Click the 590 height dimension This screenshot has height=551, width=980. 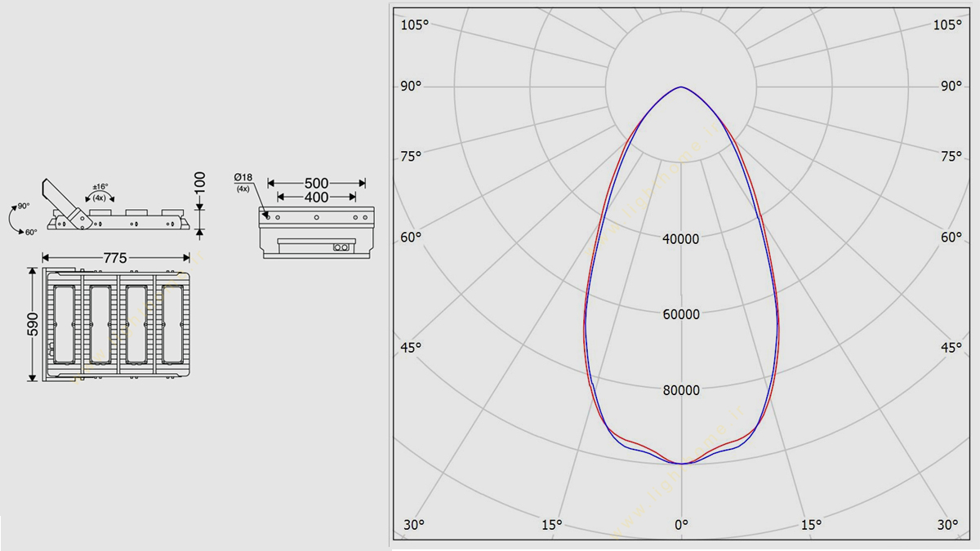[33, 324]
